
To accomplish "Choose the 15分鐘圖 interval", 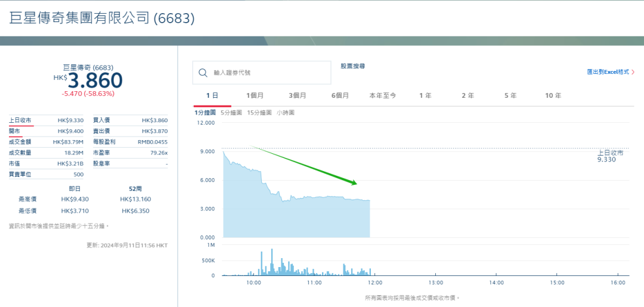I will [x=259, y=113].
